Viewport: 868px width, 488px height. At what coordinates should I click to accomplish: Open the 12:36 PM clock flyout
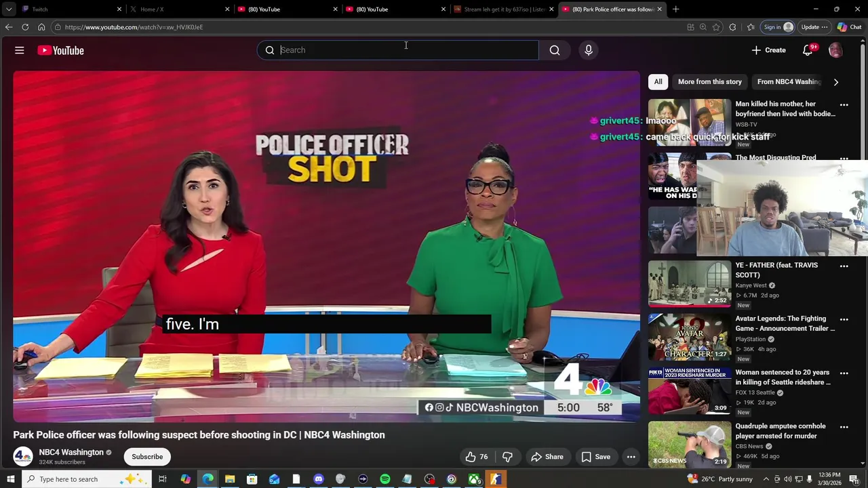(829, 479)
